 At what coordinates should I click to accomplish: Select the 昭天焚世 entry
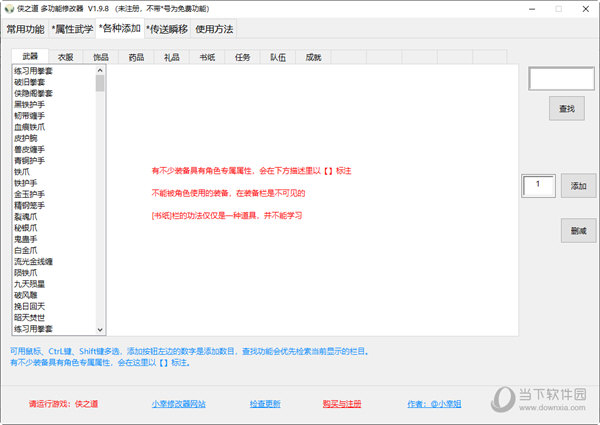pos(29,318)
